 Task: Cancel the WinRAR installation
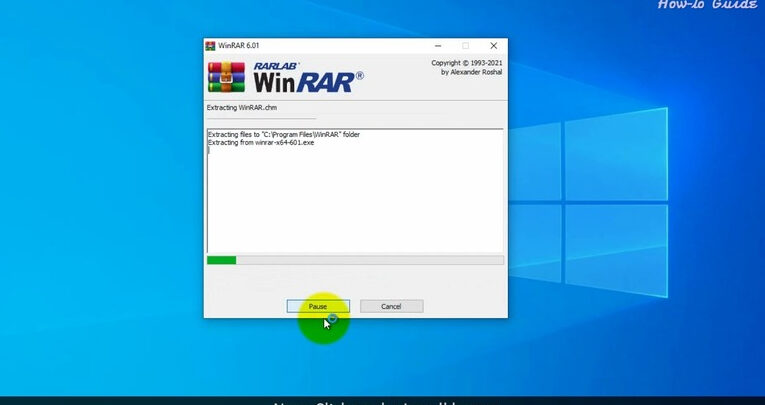click(391, 306)
